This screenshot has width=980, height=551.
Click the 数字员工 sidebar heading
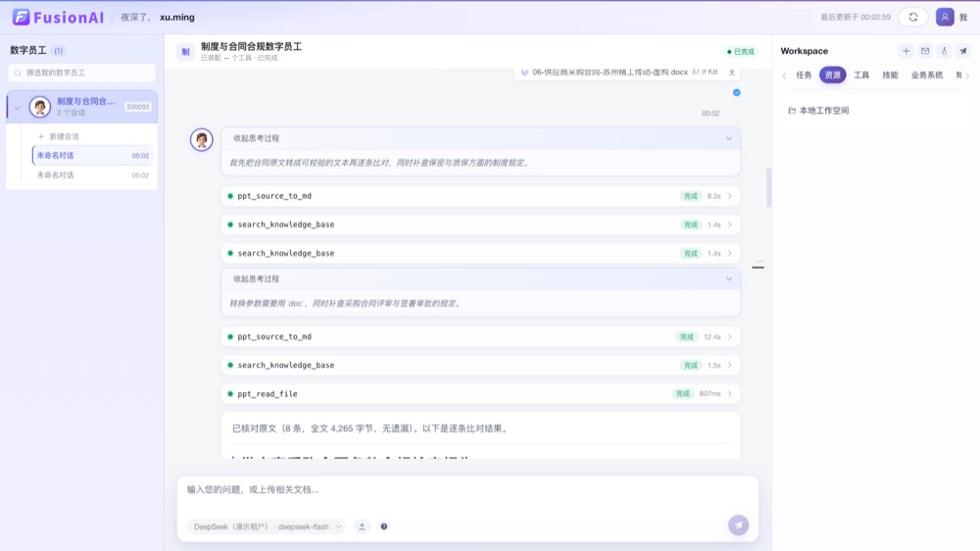tap(28, 51)
